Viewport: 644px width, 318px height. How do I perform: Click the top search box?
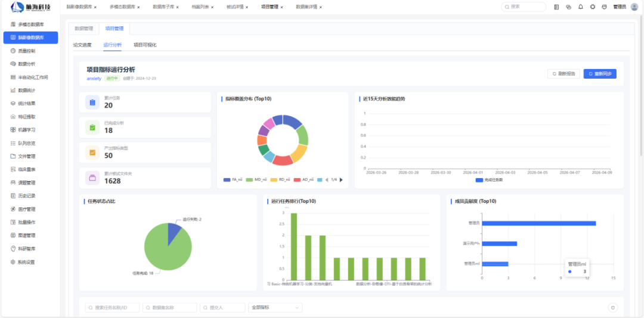click(524, 7)
